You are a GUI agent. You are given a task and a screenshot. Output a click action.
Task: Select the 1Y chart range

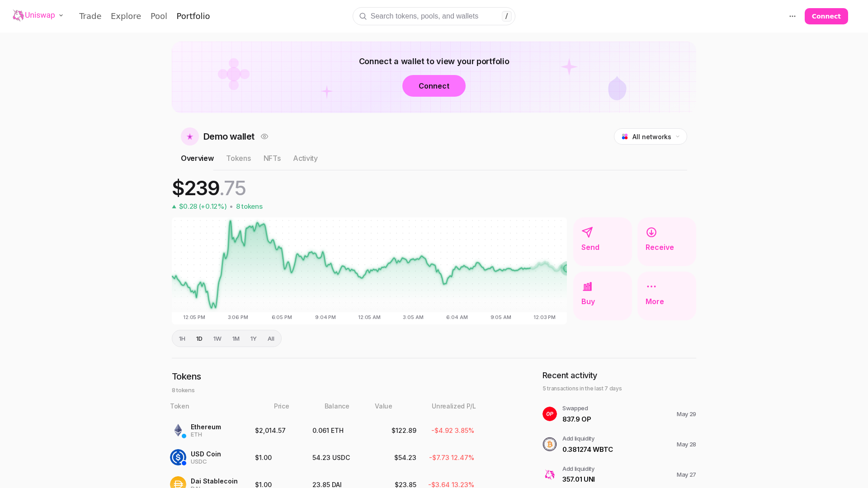[x=254, y=338]
